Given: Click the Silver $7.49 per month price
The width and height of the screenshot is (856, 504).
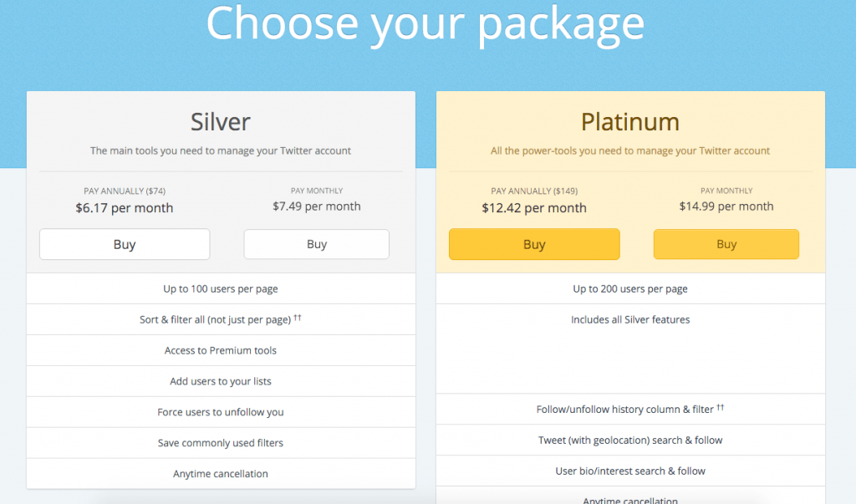Looking at the screenshot, I should (317, 206).
